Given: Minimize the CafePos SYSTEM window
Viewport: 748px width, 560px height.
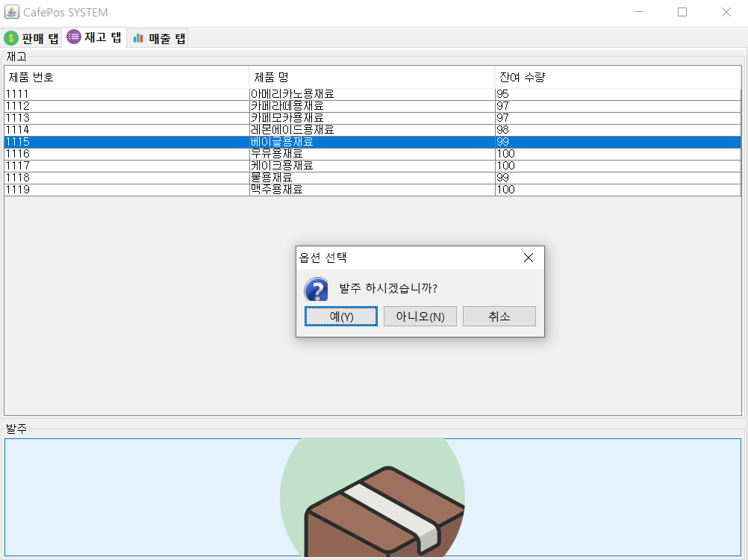Looking at the screenshot, I should [x=639, y=12].
